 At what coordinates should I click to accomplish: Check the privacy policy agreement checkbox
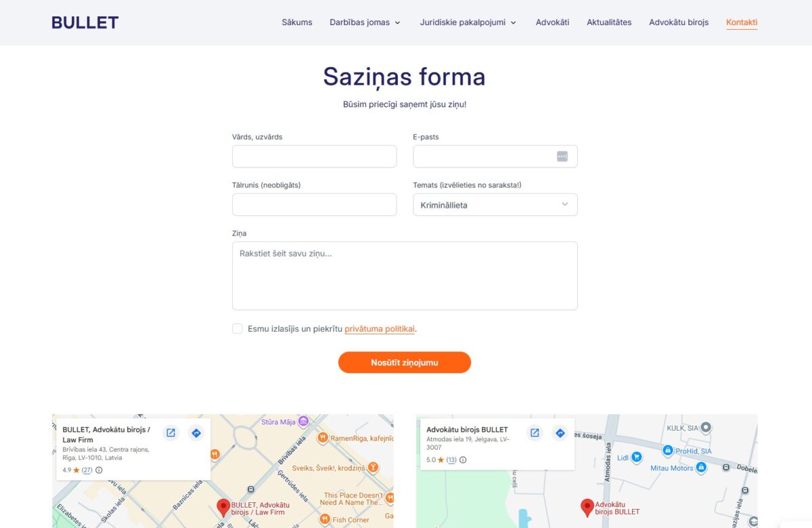[238, 328]
